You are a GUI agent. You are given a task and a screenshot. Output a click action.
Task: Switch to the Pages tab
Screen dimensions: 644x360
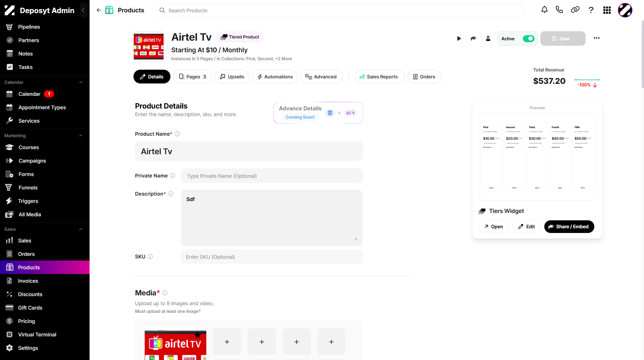click(193, 77)
